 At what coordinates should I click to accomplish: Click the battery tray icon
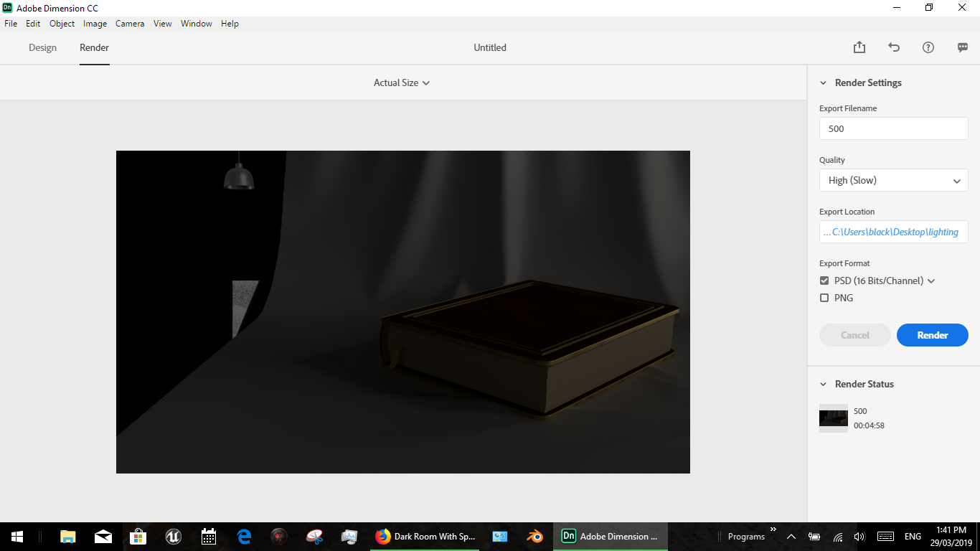[x=814, y=536]
